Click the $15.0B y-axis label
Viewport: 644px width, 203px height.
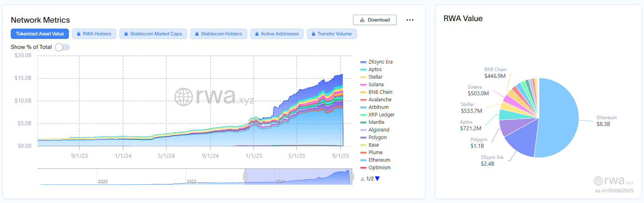[x=23, y=78]
